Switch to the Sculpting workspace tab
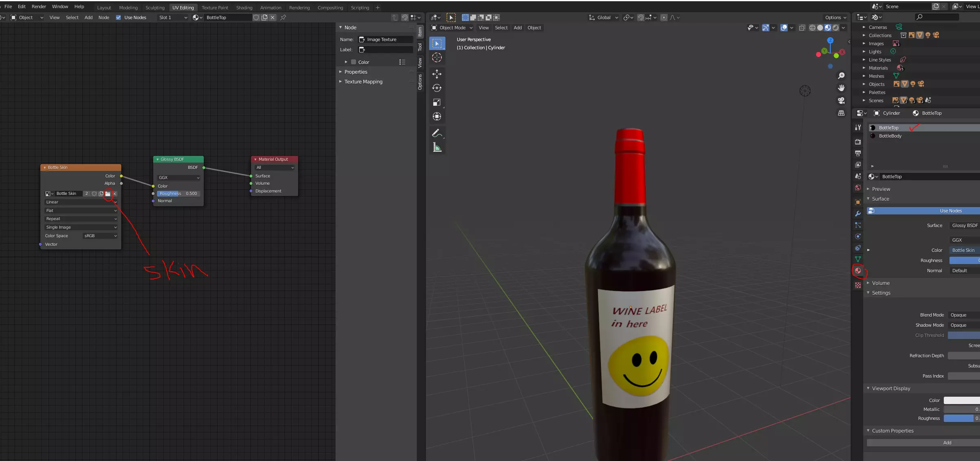The width and height of the screenshot is (980, 461). click(155, 8)
